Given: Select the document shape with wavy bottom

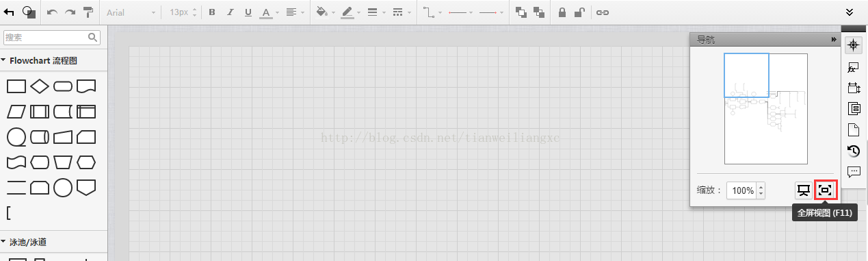Looking at the screenshot, I should pos(86,86).
